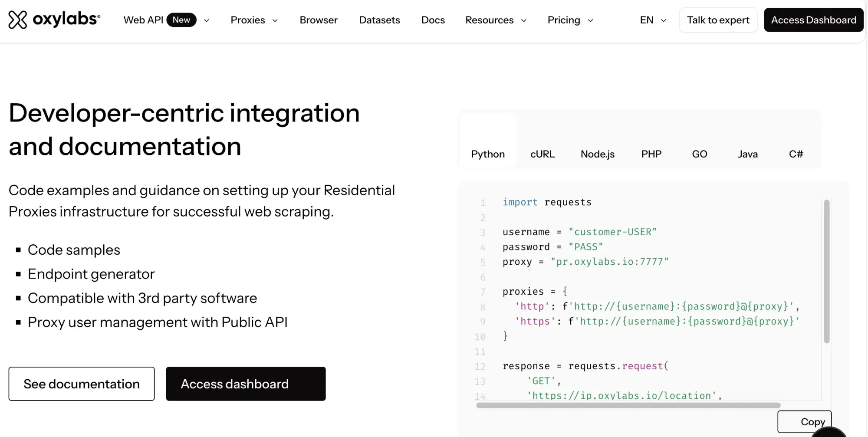868x437 pixels.
Task: Open the Proxies dropdown chevron
Action: click(x=275, y=20)
